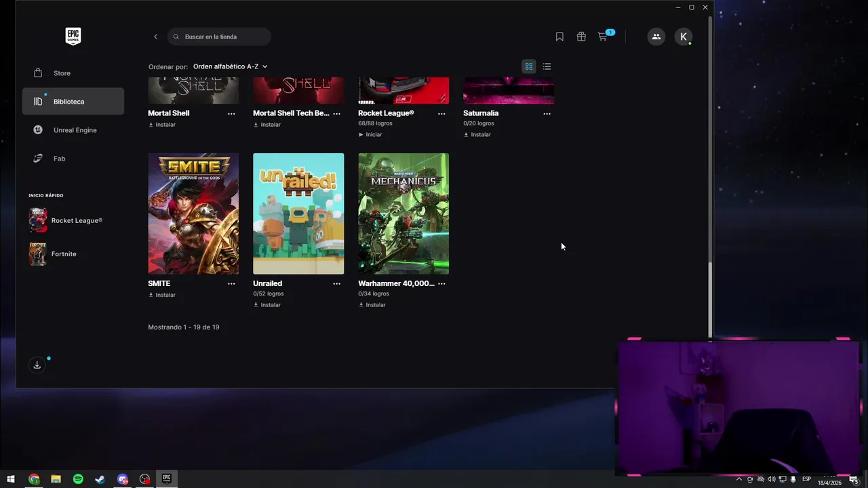The height and width of the screenshot is (488, 868).
Task: Click the Mostrando 1 - 19 de 19 text
Action: click(184, 327)
